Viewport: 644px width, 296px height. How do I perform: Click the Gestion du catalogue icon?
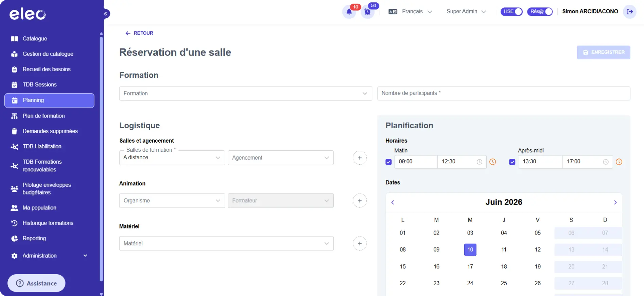tap(14, 54)
